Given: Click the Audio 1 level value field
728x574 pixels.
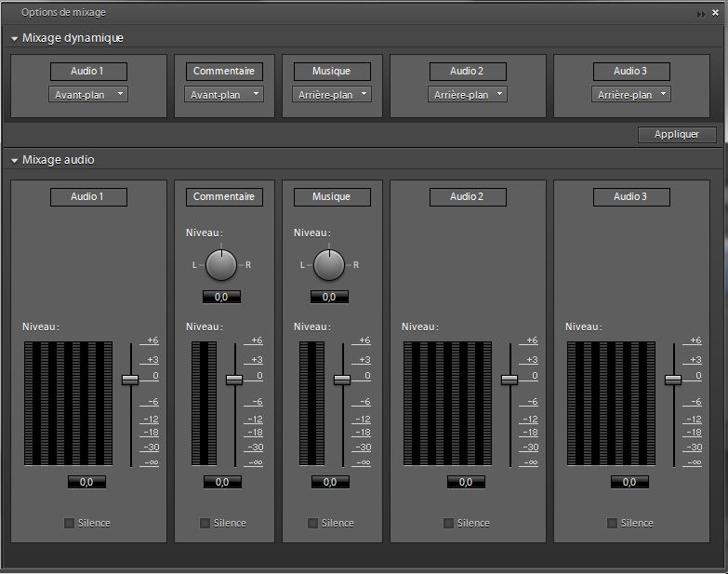Looking at the screenshot, I should click(x=86, y=482).
